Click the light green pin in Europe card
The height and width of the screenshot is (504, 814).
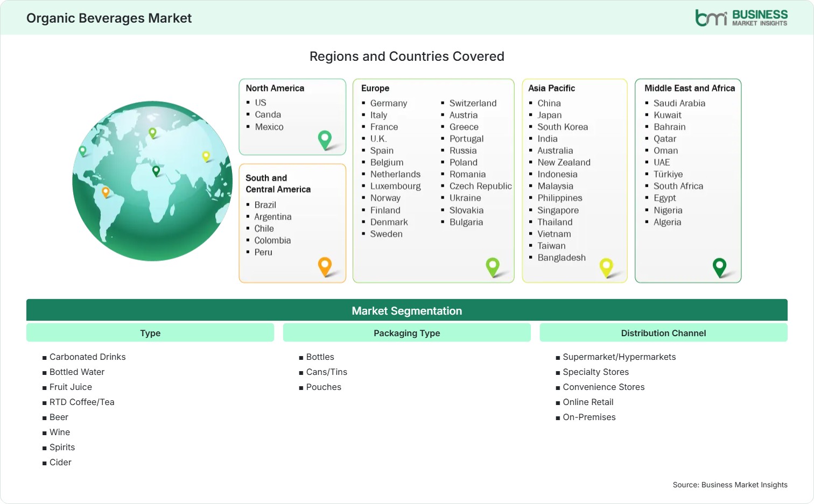493,267
